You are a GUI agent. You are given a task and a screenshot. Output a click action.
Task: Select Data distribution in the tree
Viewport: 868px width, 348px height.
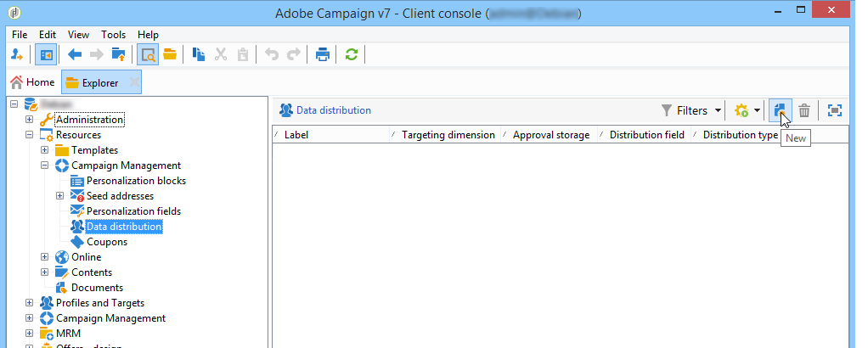coord(124,227)
